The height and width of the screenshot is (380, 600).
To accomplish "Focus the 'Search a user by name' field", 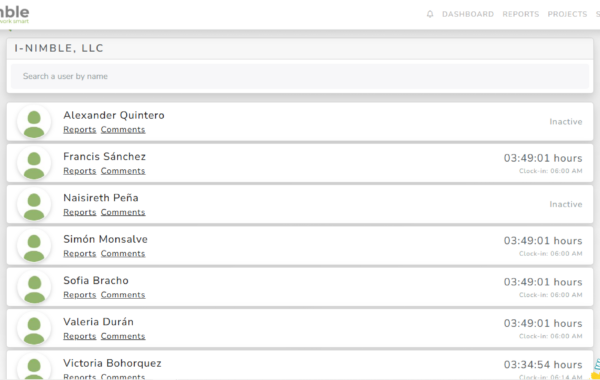I will [x=300, y=76].
